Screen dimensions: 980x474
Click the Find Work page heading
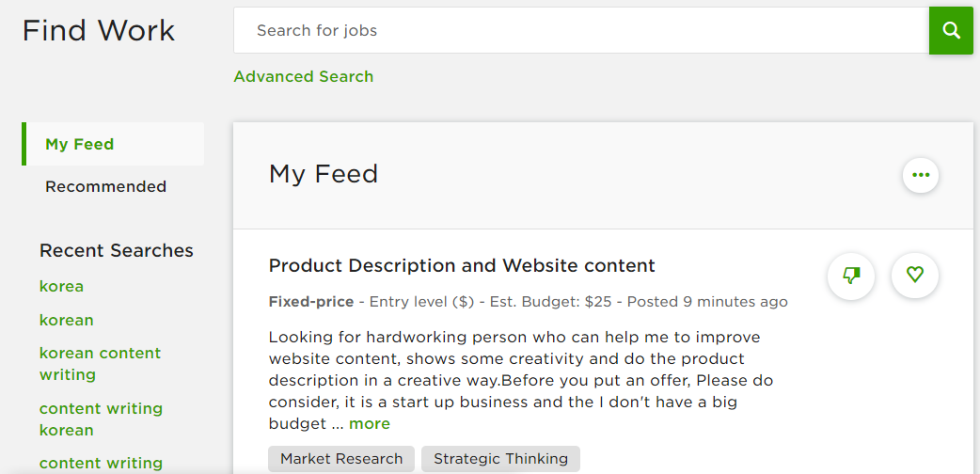pyautogui.click(x=99, y=30)
